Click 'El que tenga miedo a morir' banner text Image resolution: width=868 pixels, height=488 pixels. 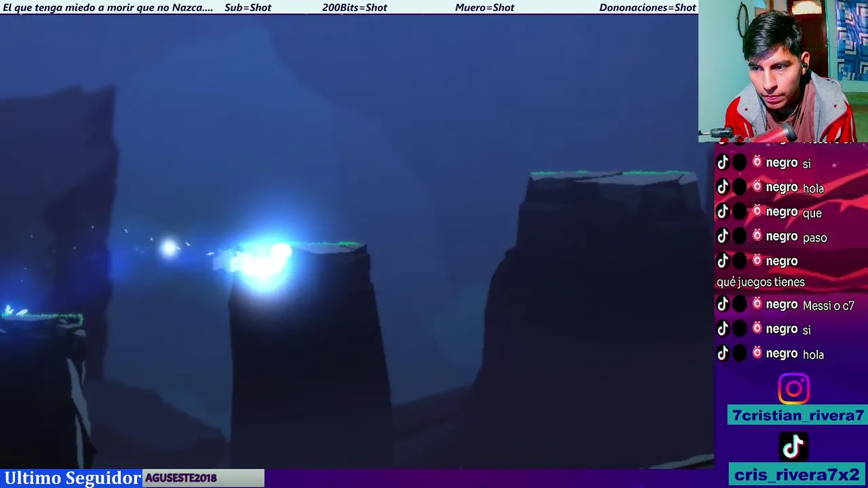[108, 7]
